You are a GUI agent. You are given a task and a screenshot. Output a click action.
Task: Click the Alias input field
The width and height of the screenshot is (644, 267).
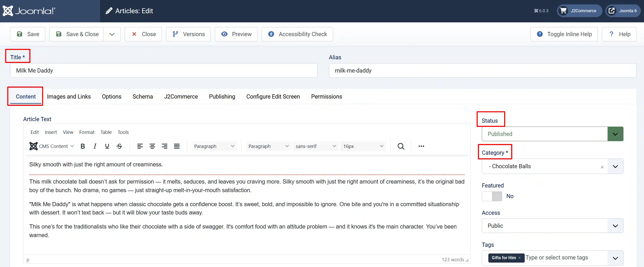click(483, 70)
